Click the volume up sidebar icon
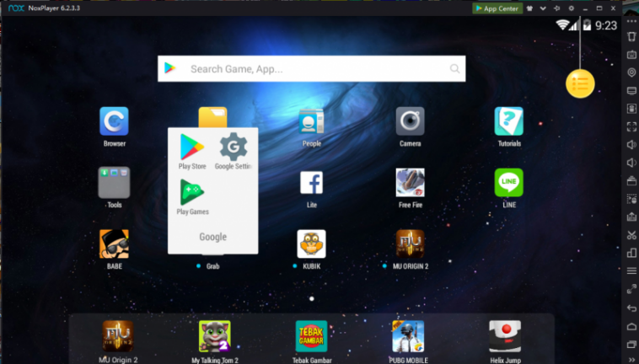 point(631,145)
